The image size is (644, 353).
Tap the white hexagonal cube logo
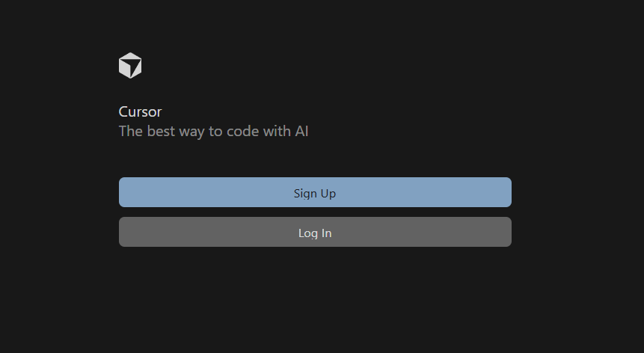pos(130,66)
